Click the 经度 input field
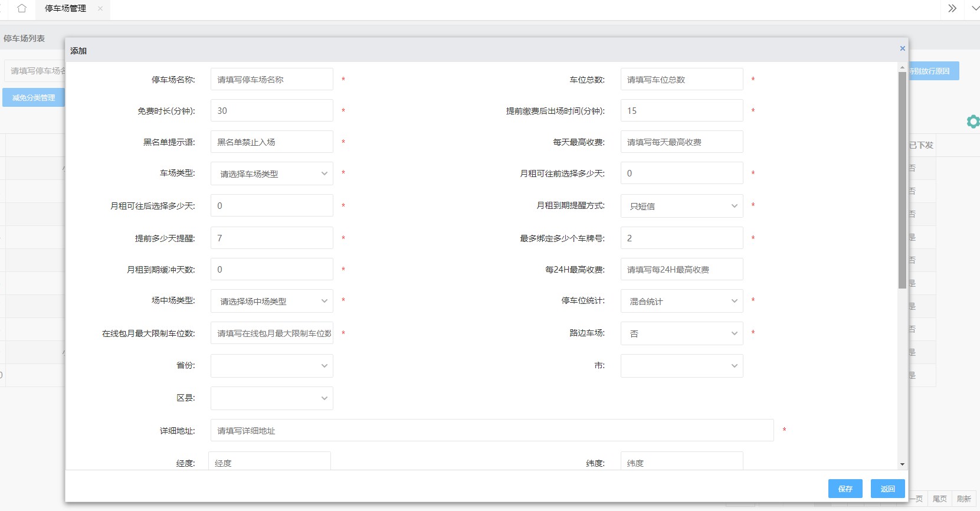Screen dimensions: 980x511 point(270,461)
